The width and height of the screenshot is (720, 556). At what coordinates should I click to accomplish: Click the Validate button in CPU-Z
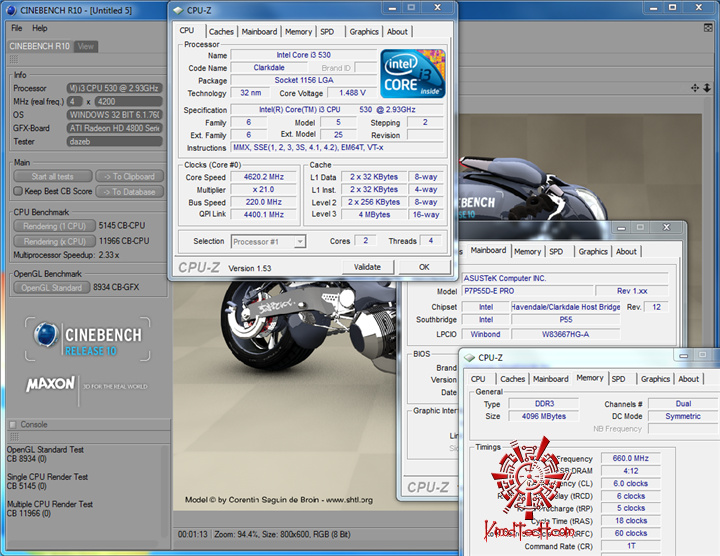tap(367, 267)
